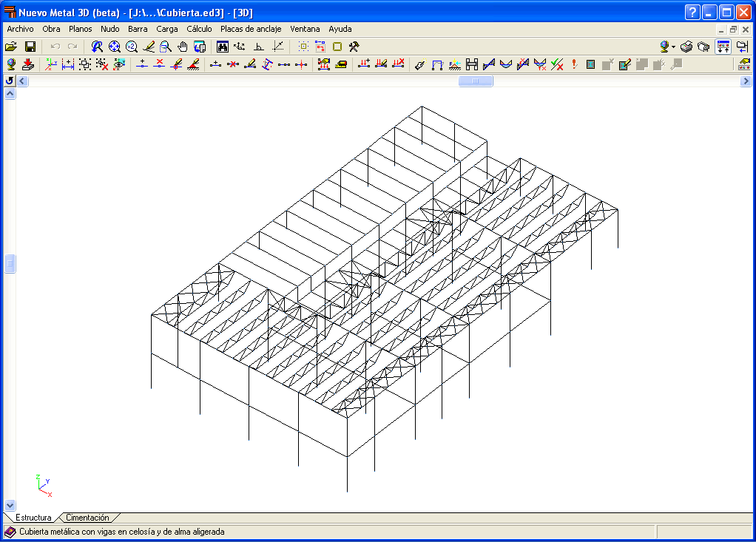The width and height of the screenshot is (756, 542).
Task: Click the H-shaped steel section icon
Action: tap(472, 64)
